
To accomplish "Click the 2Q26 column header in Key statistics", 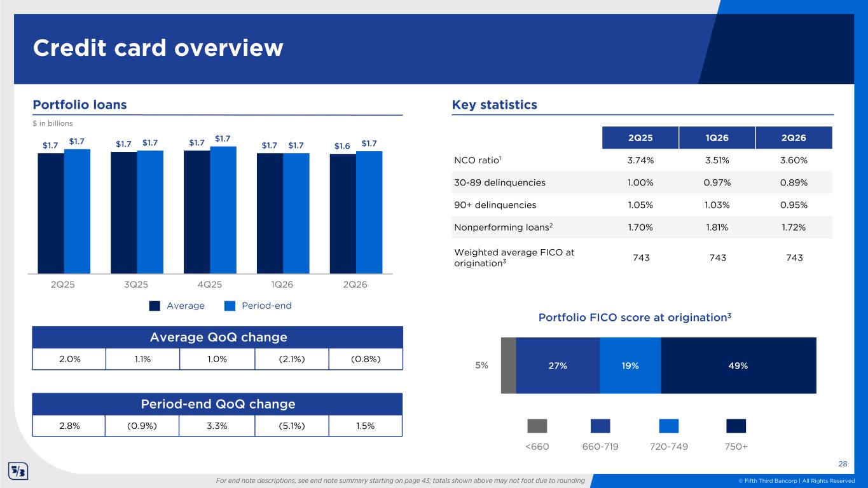I will pyautogui.click(x=794, y=137).
